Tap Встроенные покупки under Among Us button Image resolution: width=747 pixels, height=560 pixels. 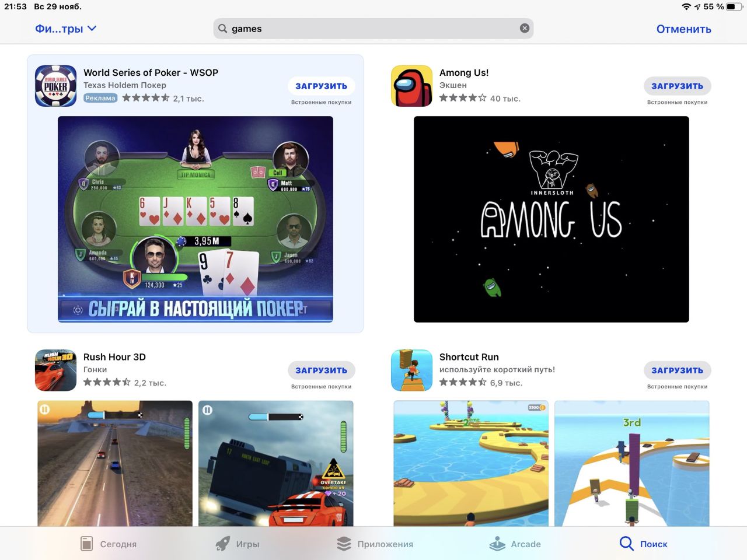(x=677, y=102)
